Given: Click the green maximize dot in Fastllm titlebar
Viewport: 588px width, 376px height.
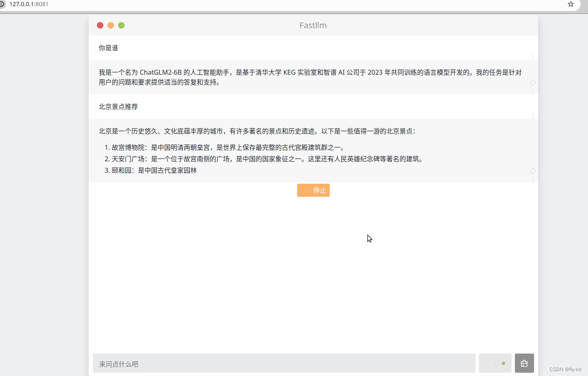Looking at the screenshot, I should tap(121, 25).
